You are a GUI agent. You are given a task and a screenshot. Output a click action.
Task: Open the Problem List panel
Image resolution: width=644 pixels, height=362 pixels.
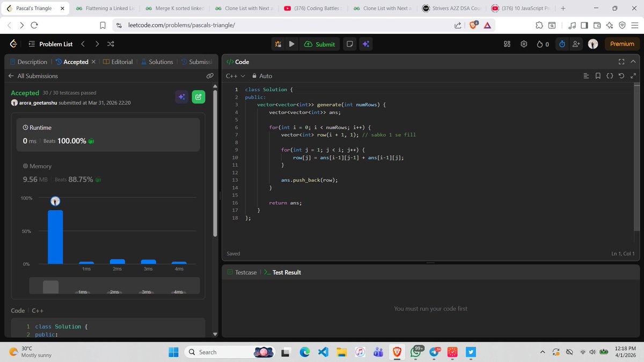[x=50, y=44]
